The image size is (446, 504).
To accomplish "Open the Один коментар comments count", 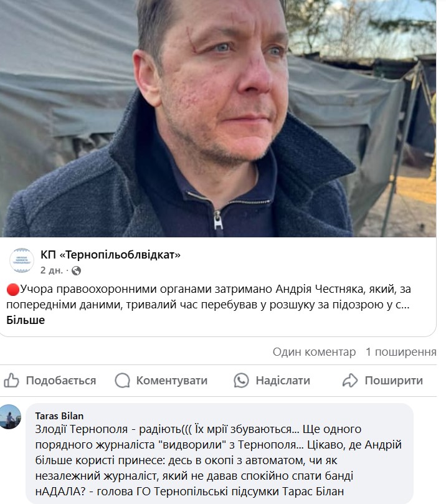I will point(314,352).
